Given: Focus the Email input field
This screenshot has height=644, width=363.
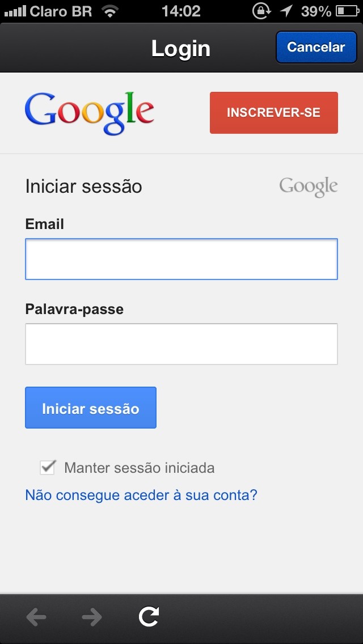Looking at the screenshot, I should [181, 259].
